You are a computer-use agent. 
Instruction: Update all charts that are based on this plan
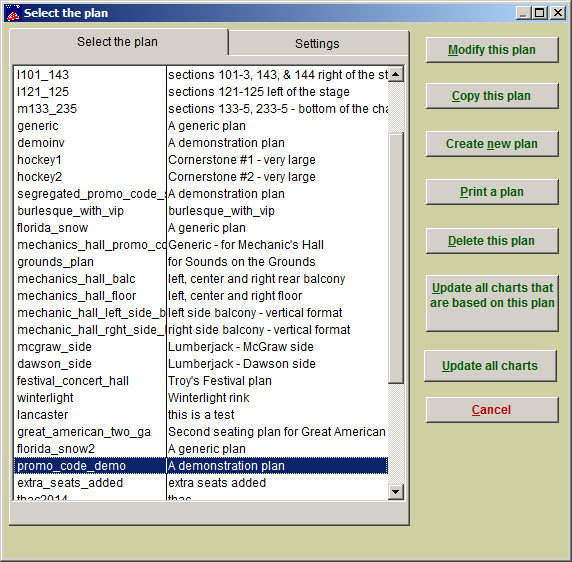coord(492,303)
